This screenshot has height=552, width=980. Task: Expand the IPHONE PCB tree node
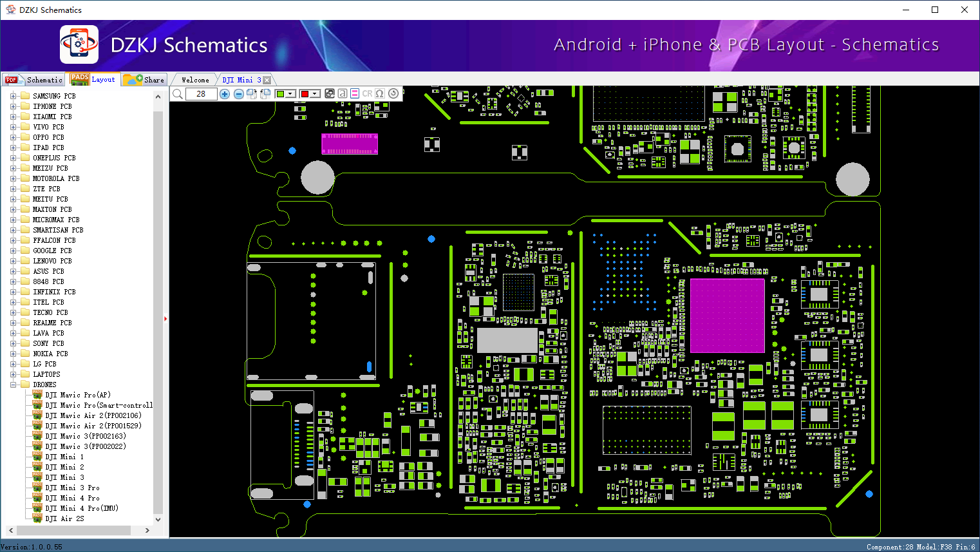[13, 106]
